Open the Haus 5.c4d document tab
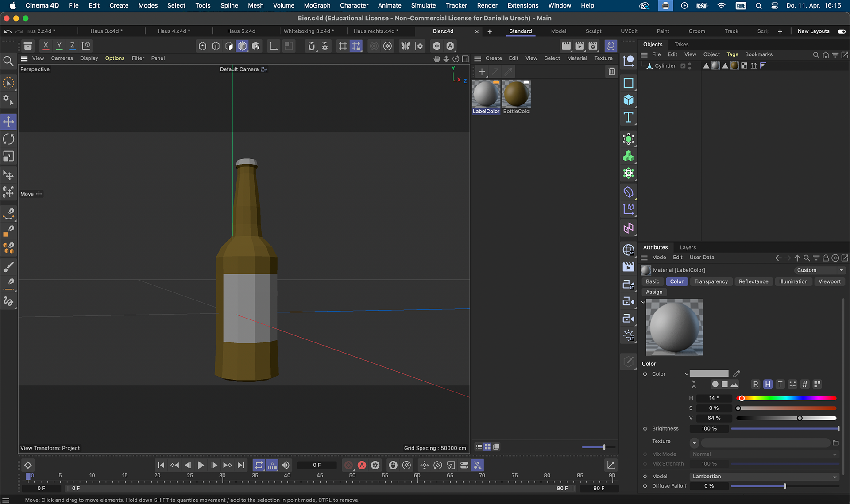This screenshot has height=504, width=850. pyautogui.click(x=241, y=31)
